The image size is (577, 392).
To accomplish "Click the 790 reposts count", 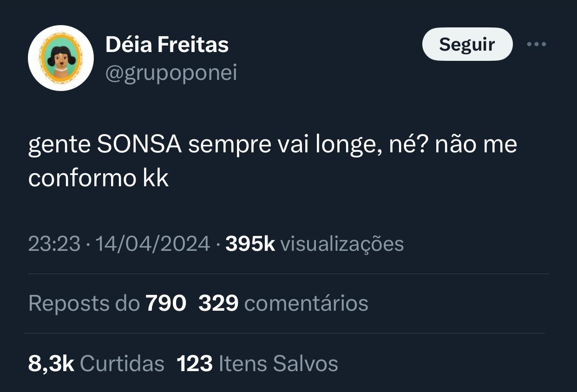I will pyautogui.click(x=166, y=303).
